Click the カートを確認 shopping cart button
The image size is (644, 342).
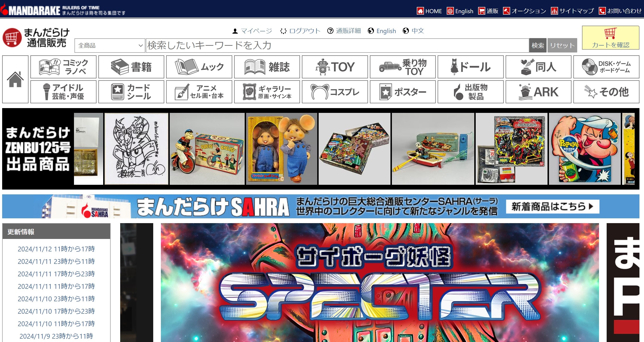pos(610,38)
